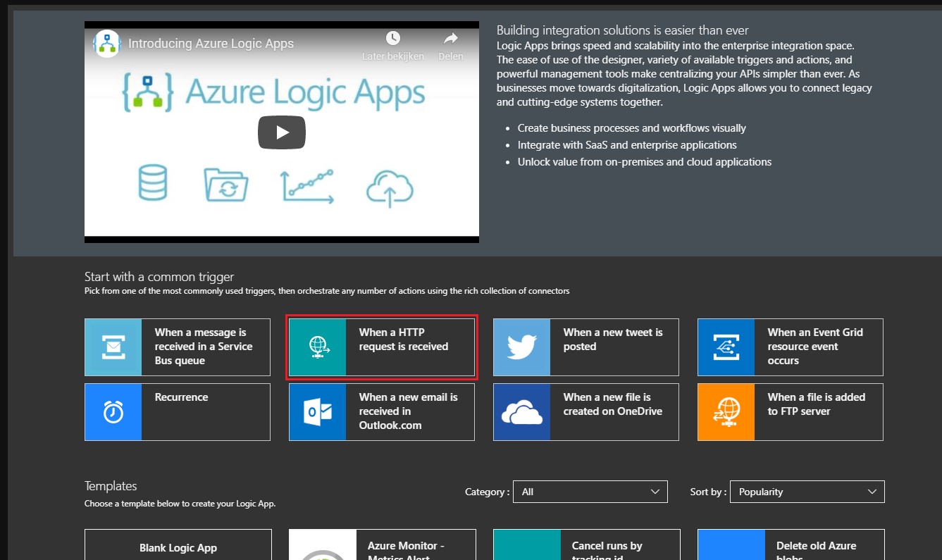Viewport: 942px width, 560px height.
Task: Open the Sort by Popularity dropdown
Action: point(807,492)
